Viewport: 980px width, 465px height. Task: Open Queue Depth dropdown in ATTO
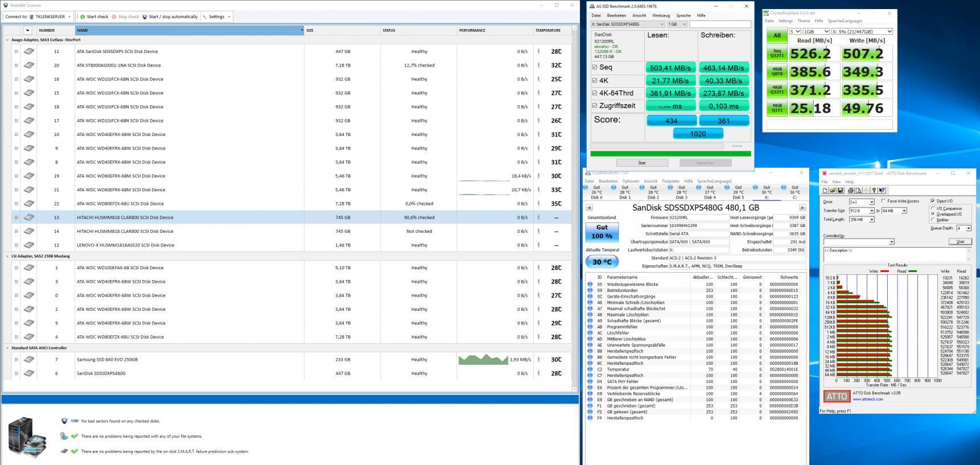969,228
